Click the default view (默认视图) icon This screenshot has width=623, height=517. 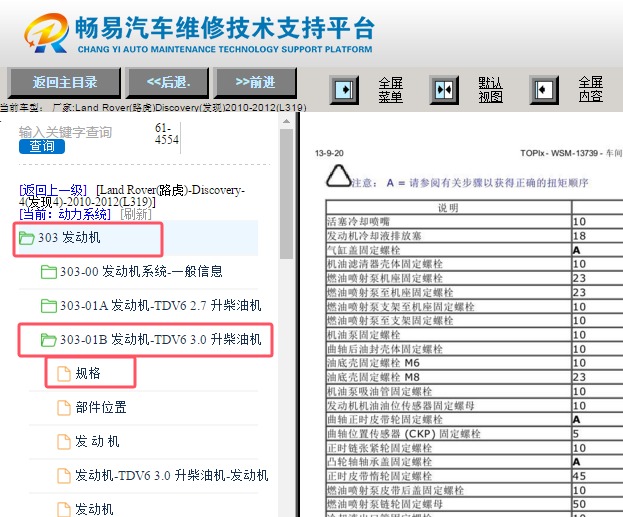pyautogui.click(x=444, y=90)
